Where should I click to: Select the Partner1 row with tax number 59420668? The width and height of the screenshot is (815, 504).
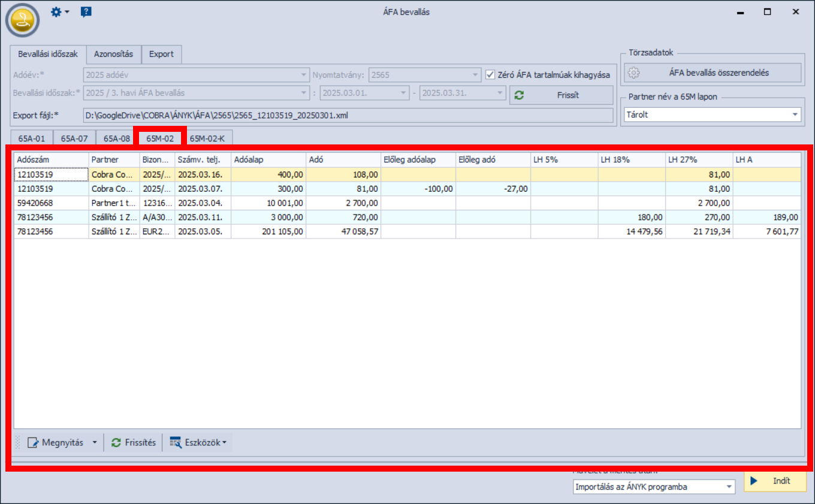(51, 203)
